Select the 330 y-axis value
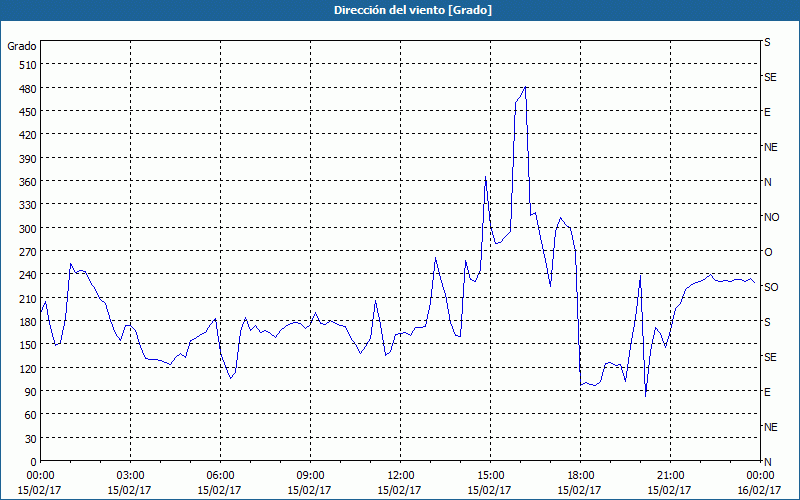 [x=28, y=205]
